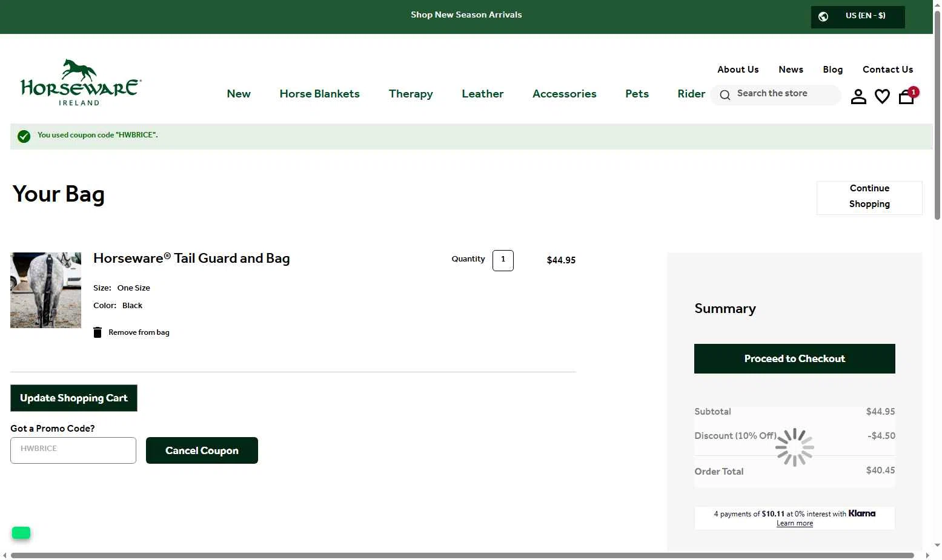This screenshot has height=560, width=942.
Task: Click Continue Shopping button
Action: [869, 197]
